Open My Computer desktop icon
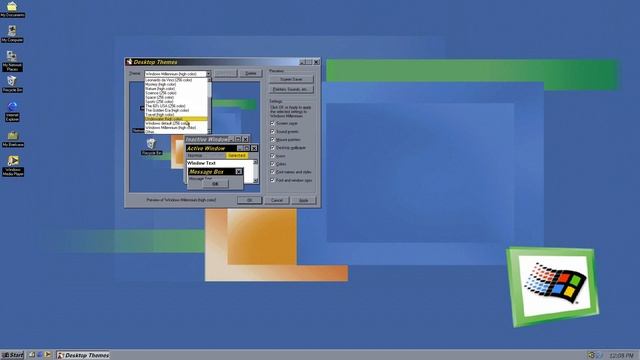640x360 pixels. [12, 34]
